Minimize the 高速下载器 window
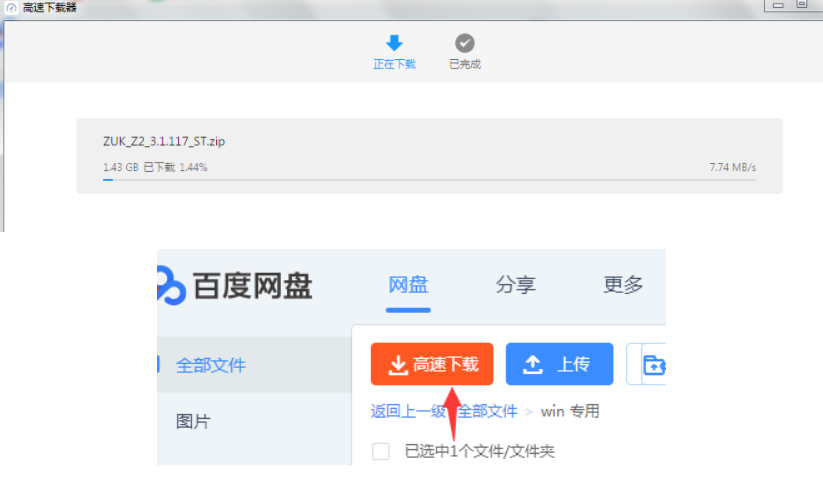The height and width of the screenshot is (480, 823). pos(778,5)
